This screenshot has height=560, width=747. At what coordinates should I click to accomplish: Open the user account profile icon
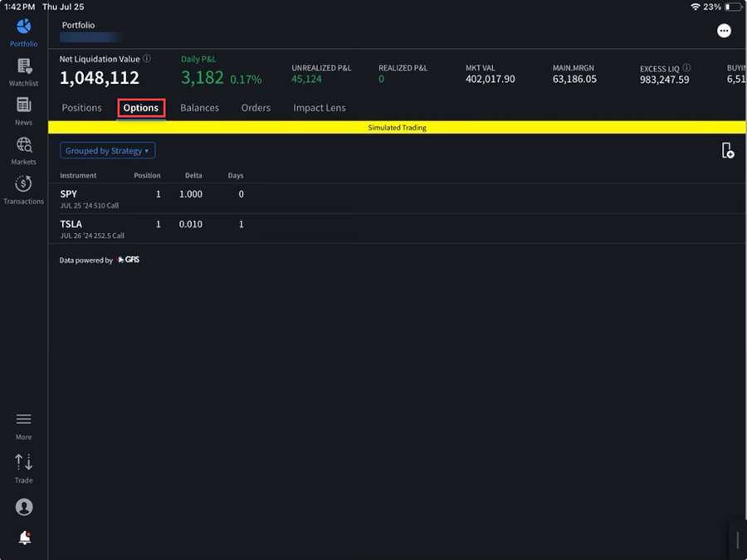(23, 507)
